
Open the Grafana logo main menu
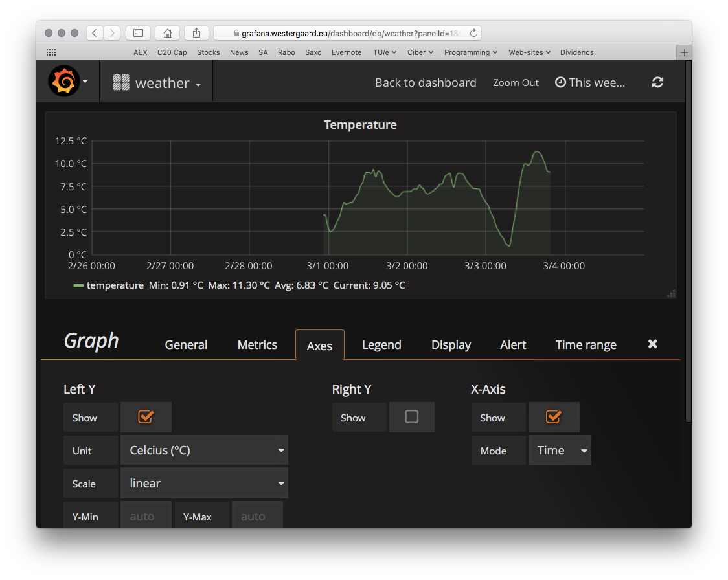tap(68, 81)
